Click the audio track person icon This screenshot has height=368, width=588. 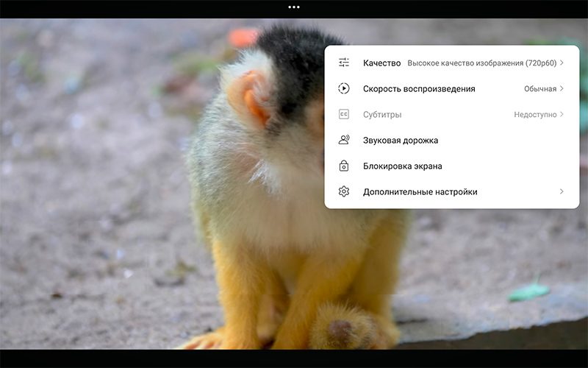pos(344,141)
